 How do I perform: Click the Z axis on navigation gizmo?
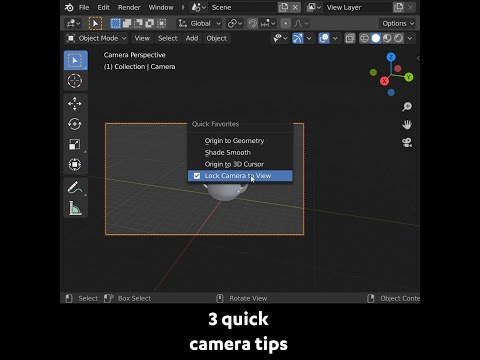click(x=391, y=57)
